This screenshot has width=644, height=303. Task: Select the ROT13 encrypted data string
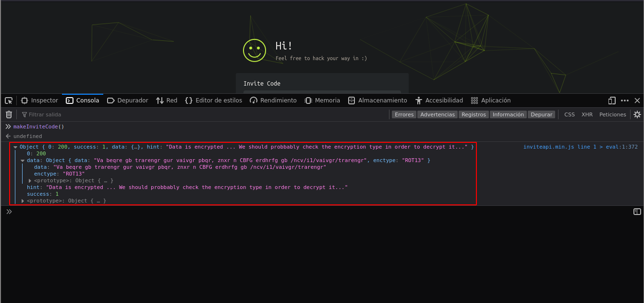click(x=190, y=167)
